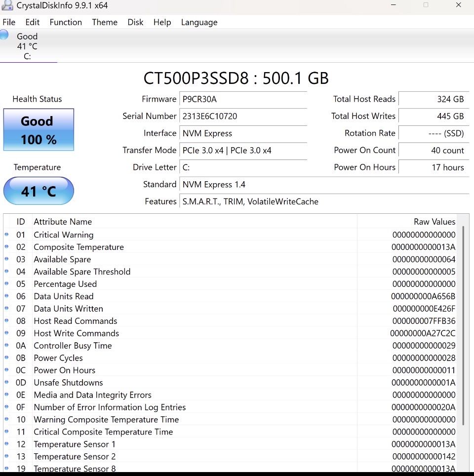Select the Number of Error Information Log Entries row
Viewport: 474px width, 476px height.
[x=230, y=407]
